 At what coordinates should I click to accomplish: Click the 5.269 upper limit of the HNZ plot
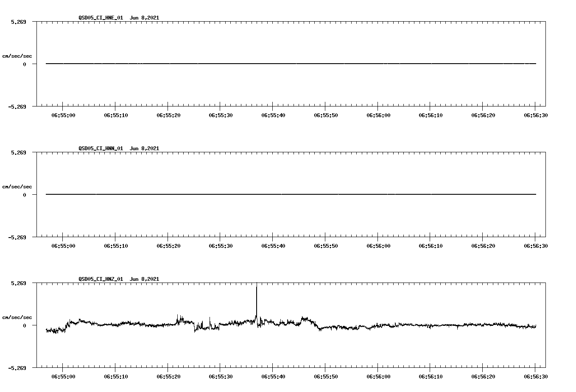click(x=18, y=283)
